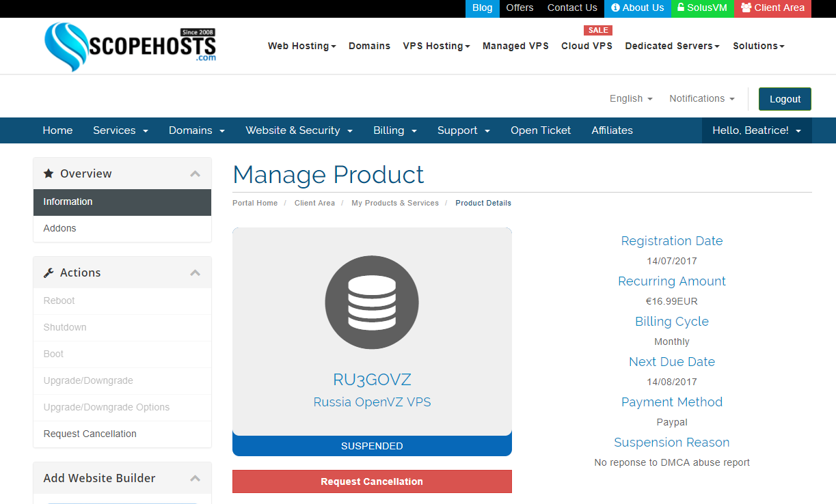Open the Web Hosting navigation menu
This screenshot has height=504, width=836.
click(x=301, y=46)
